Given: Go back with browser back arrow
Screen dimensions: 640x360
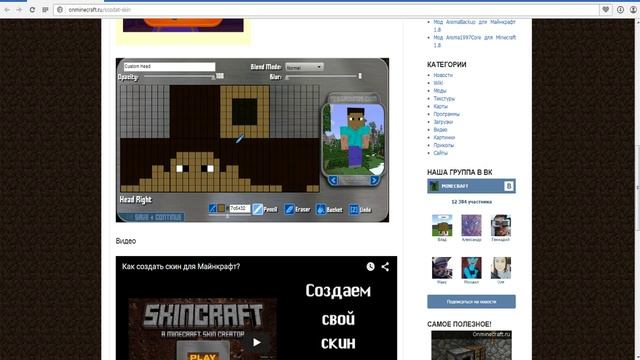Looking at the screenshot, I should click(x=7, y=9).
